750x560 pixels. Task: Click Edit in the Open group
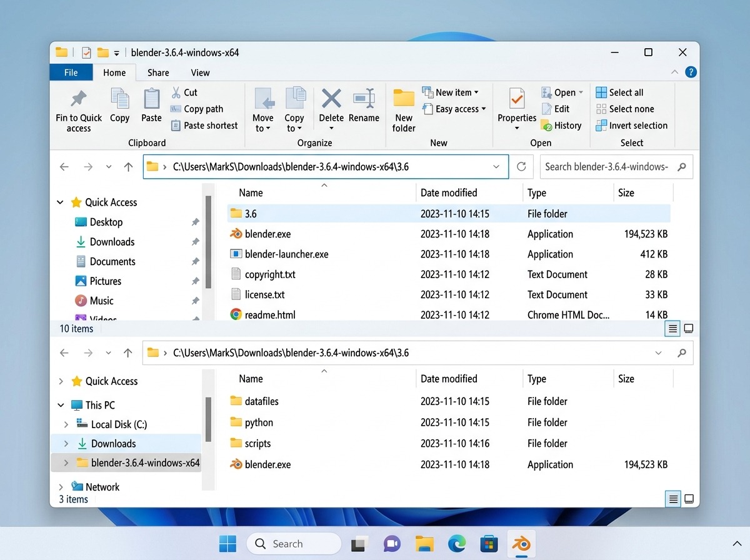click(555, 109)
